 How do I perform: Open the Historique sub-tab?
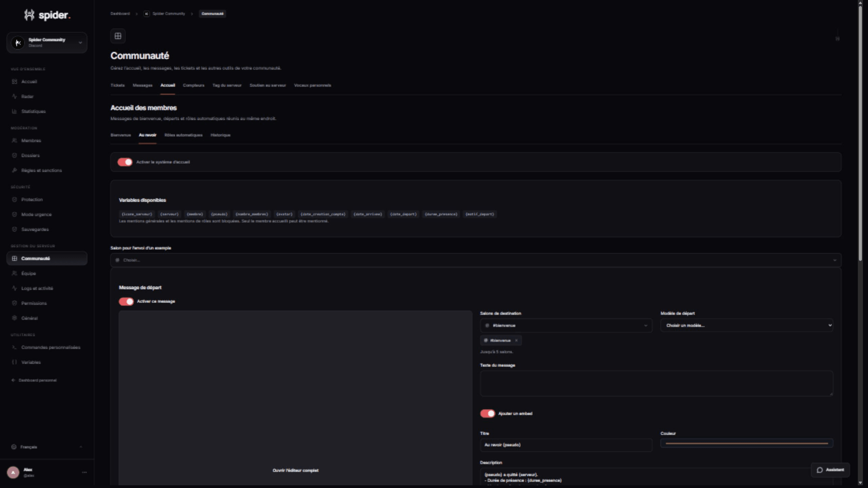pos(220,135)
